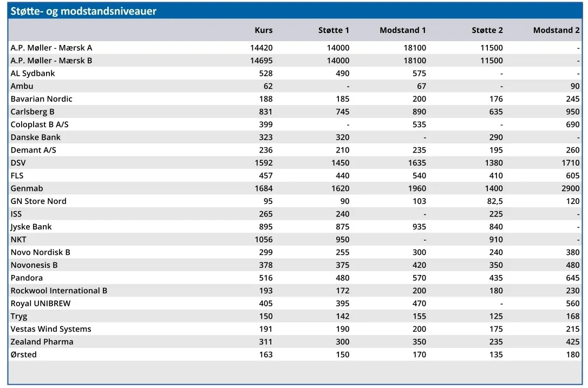Image resolution: width=588 pixels, height=388 pixels.
Task: Click Pandora's Modstand 2 value 645
Action: (x=573, y=278)
